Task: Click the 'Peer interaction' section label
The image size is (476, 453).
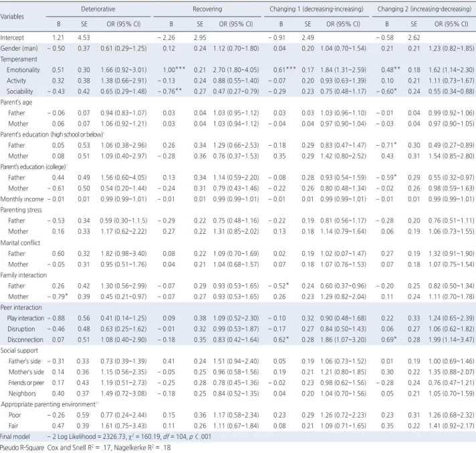Action: click(21, 307)
